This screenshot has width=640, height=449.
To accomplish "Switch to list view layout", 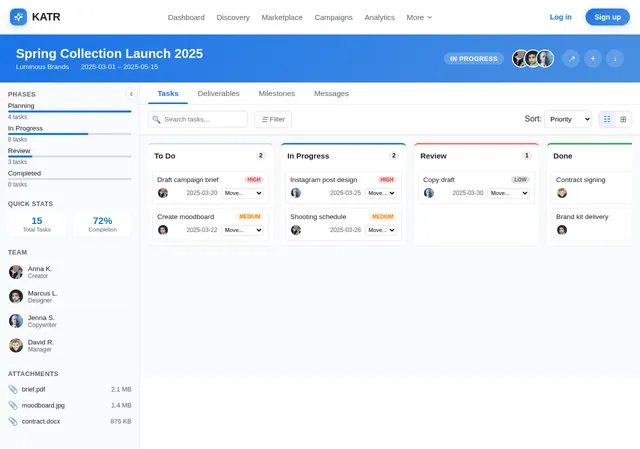I will pos(607,119).
